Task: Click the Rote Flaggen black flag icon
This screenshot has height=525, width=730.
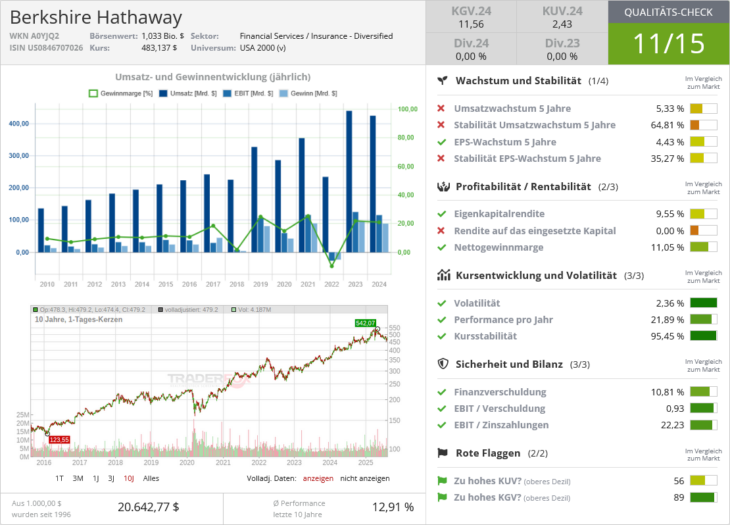Action: click(442, 453)
